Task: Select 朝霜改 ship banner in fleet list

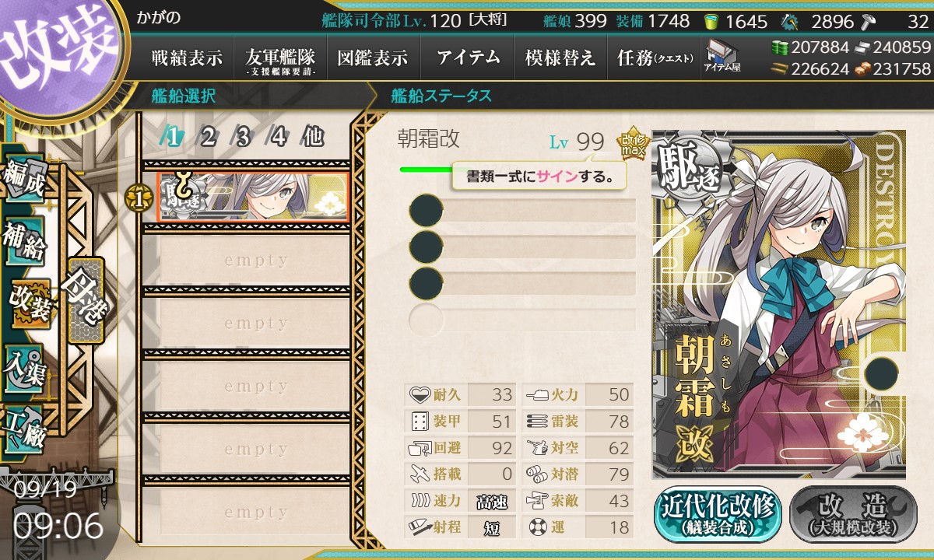Action: pyautogui.click(x=253, y=197)
